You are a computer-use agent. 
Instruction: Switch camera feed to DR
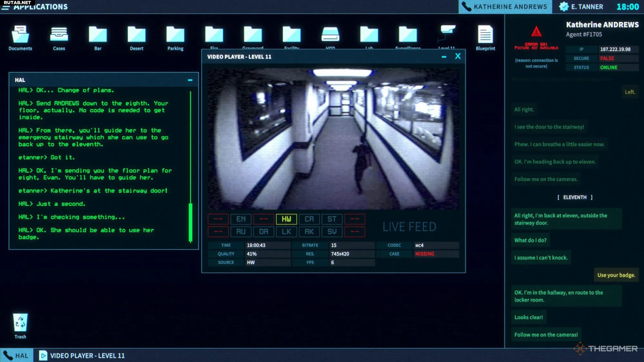264,232
